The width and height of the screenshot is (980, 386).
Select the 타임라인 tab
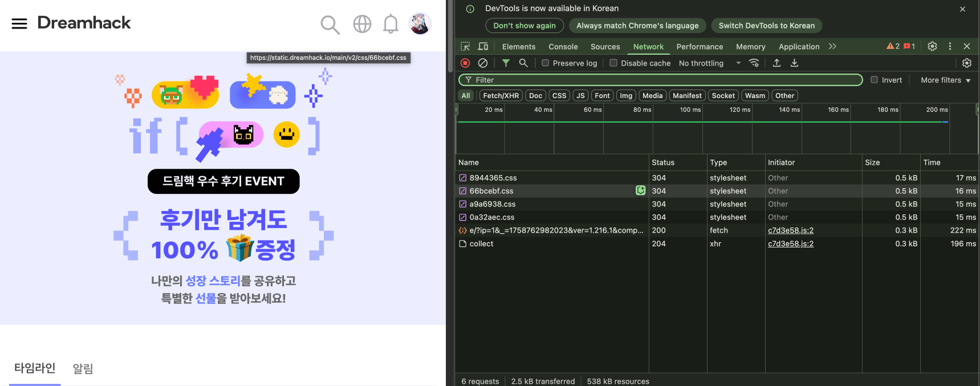(x=35, y=368)
